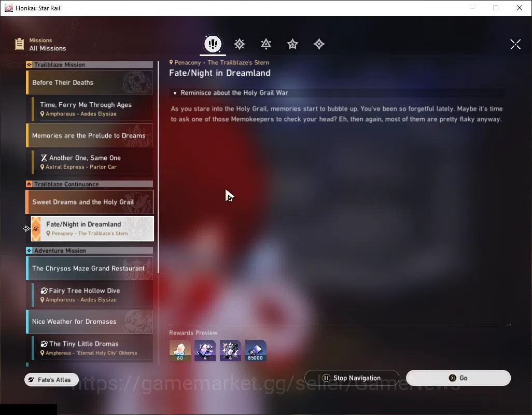
Task: Open Fate's Atlas
Action: [x=51, y=379]
